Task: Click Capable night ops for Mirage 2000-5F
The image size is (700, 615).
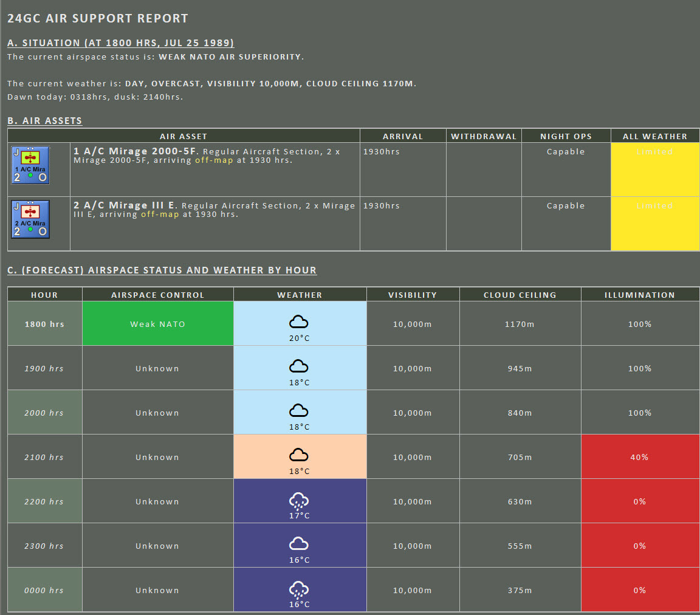Action: 566,151
